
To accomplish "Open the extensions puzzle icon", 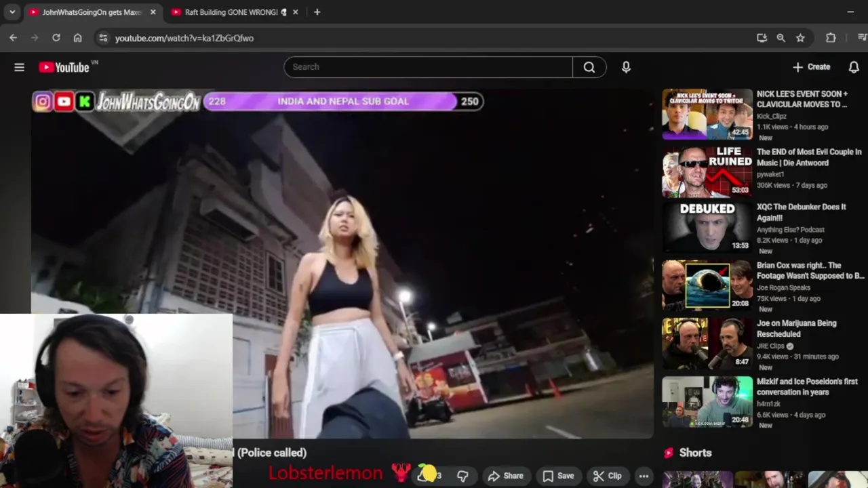I will coord(831,38).
